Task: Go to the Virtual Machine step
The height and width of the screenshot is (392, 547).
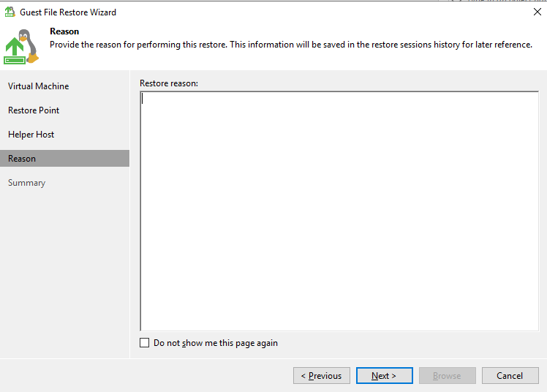Action: pyautogui.click(x=38, y=86)
